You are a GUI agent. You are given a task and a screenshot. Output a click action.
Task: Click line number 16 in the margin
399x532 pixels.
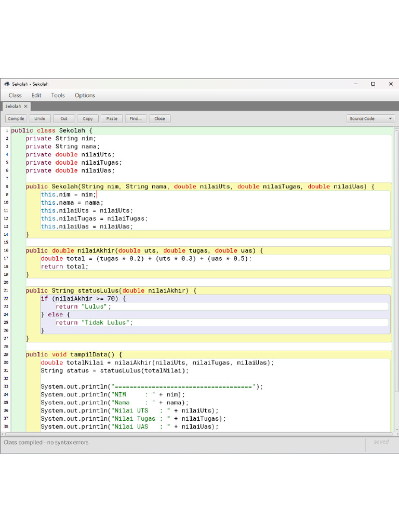click(6, 251)
